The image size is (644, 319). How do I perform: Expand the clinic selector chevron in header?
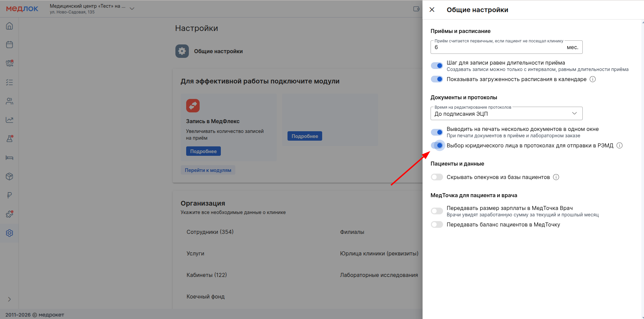click(x=132, y=9)
